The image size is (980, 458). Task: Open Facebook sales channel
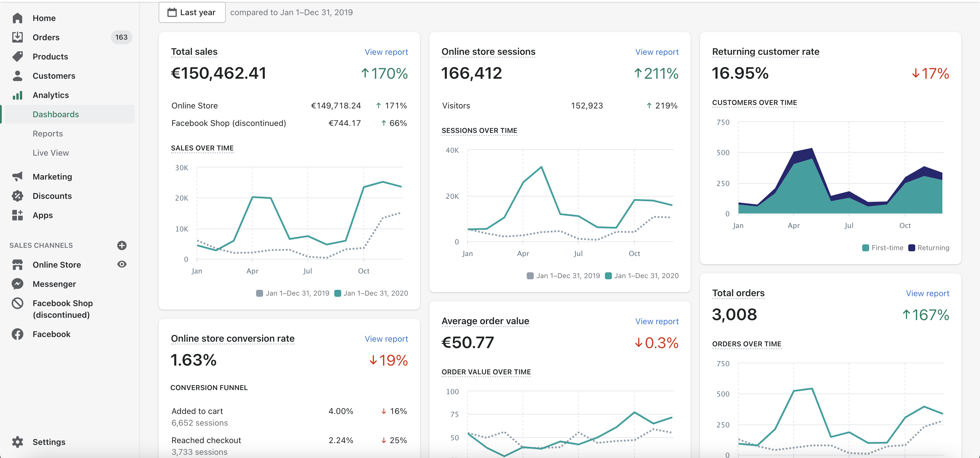click(51, 334)
